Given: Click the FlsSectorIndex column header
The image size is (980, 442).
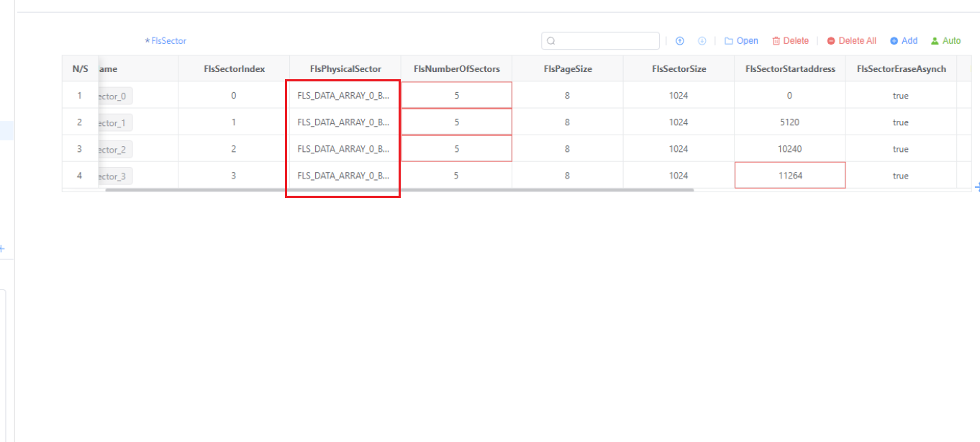Looking at the screenshot, I should [x=234, y=69].
